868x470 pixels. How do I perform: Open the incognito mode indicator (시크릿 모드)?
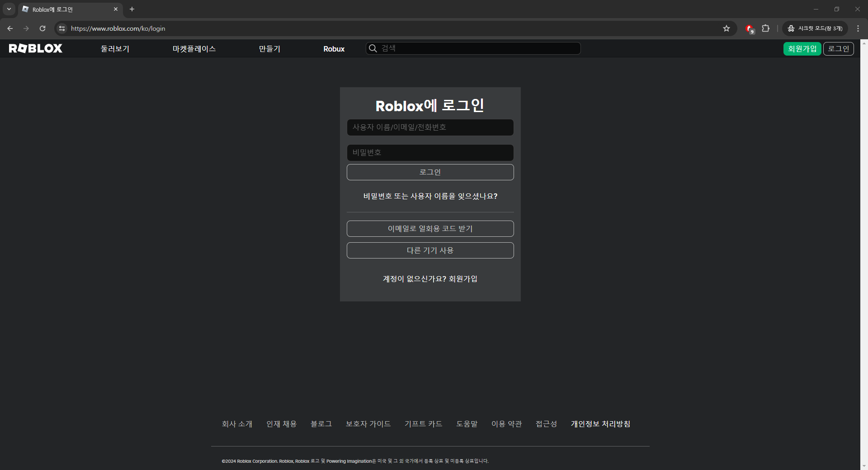[x=815, y=28]
